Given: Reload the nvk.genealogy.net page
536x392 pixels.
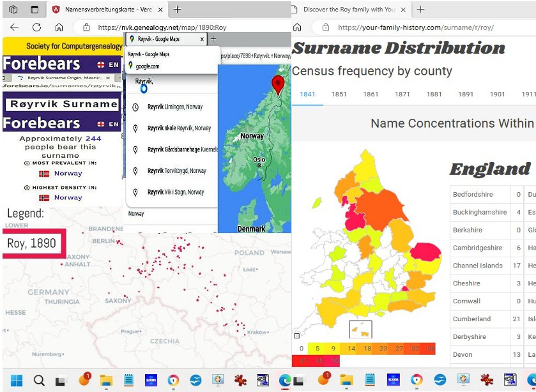Looking at the screenshot, I should coord(36,27).
